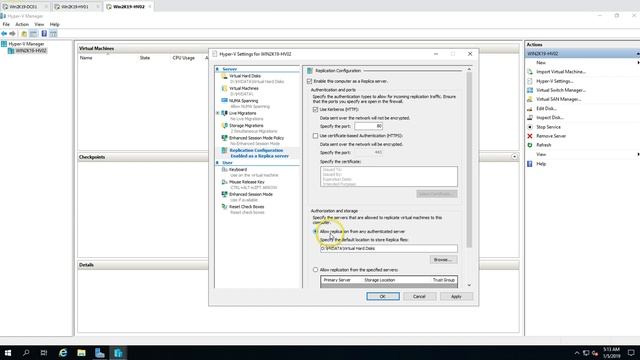Open Task View from taskbar
Image resolution: width=640 pixels, height=360 pixels.
[44, 353]
